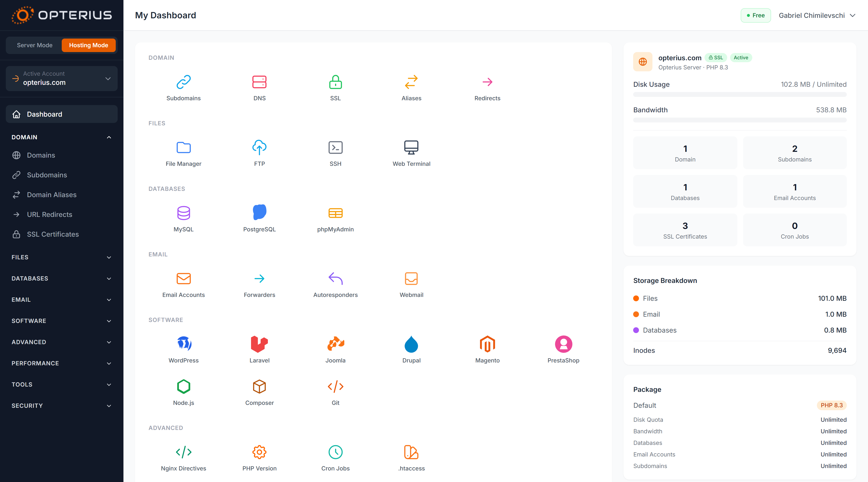Viewport: 868px width, 482px height.
Task: Open the Subdomains tile in the Domain section
Action: (183, 88)
